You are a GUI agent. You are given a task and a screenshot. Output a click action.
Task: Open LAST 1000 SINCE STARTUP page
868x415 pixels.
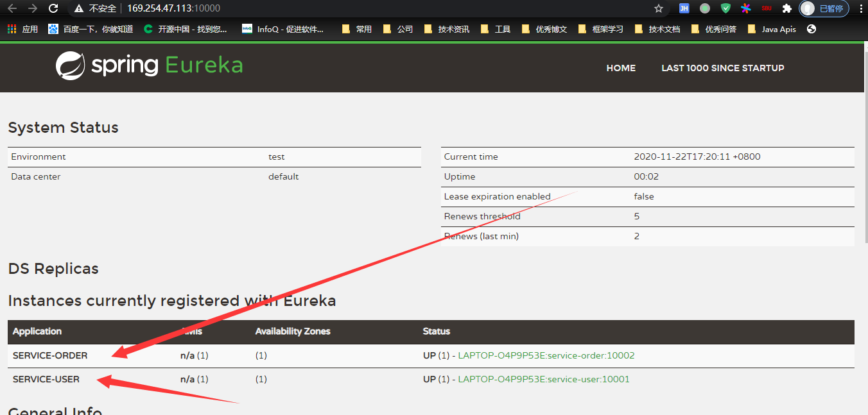click(x=723, y=68)
